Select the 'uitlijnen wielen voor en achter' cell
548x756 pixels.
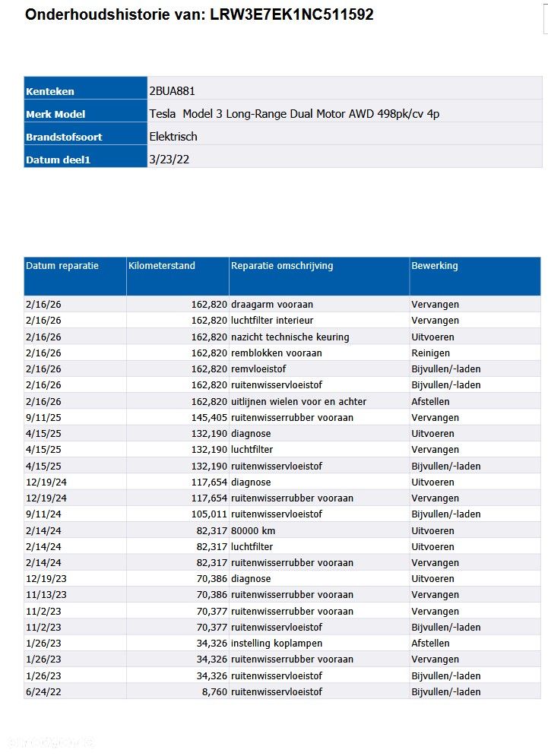coord(319,401)
